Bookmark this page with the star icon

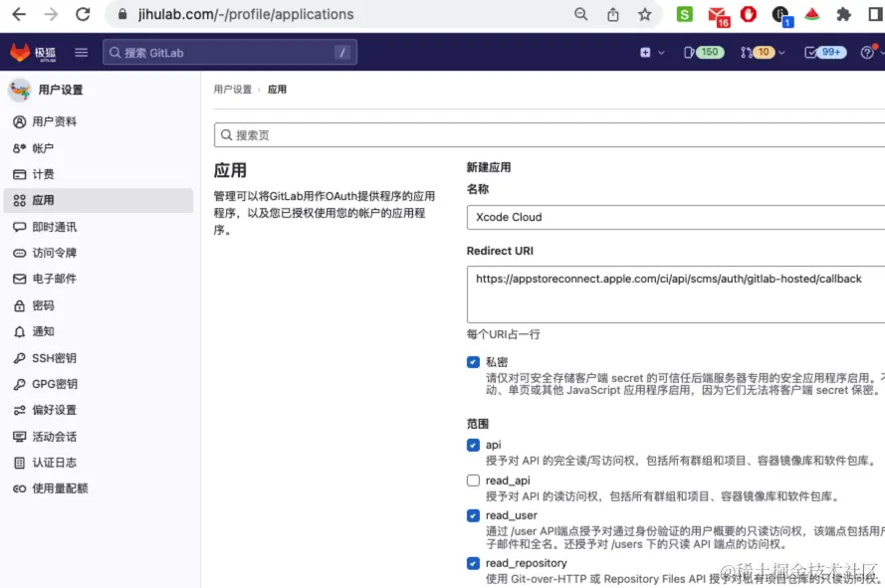(644, 14)
